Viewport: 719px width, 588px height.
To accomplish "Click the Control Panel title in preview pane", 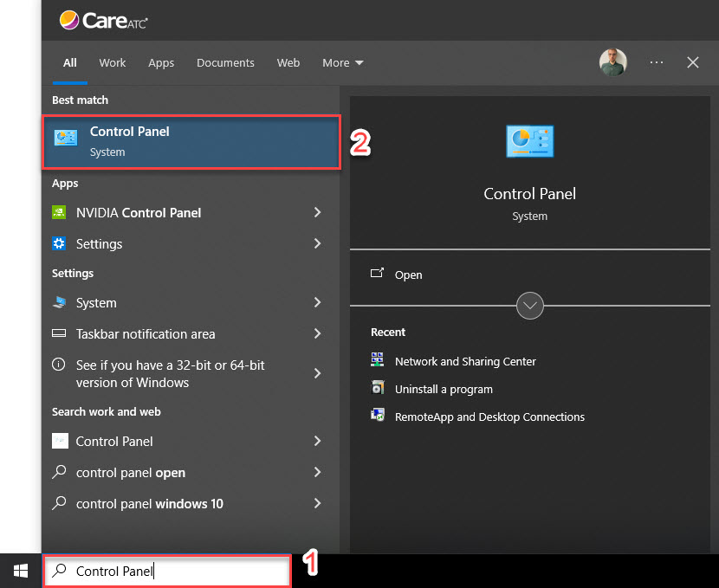I will click(529, 193).
